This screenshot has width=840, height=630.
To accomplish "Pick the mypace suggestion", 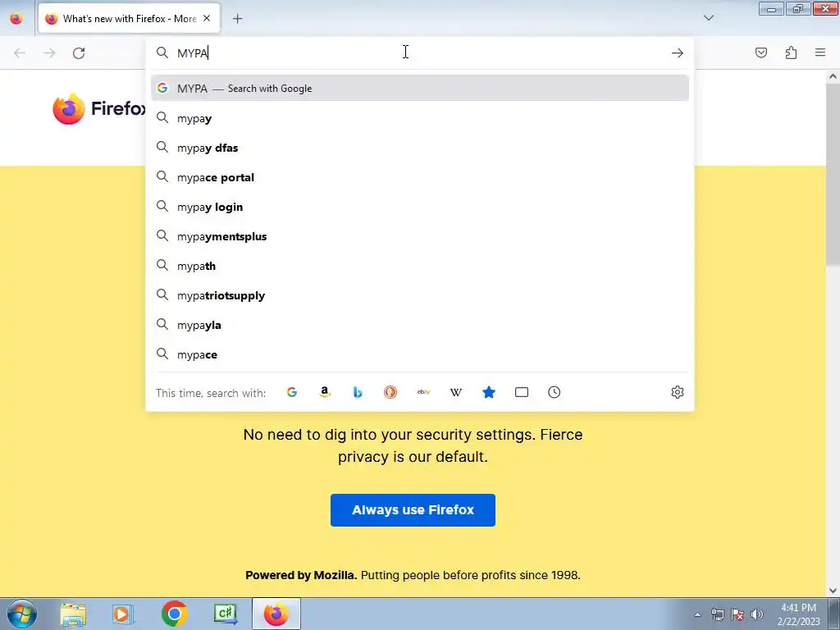I will 419,354.
